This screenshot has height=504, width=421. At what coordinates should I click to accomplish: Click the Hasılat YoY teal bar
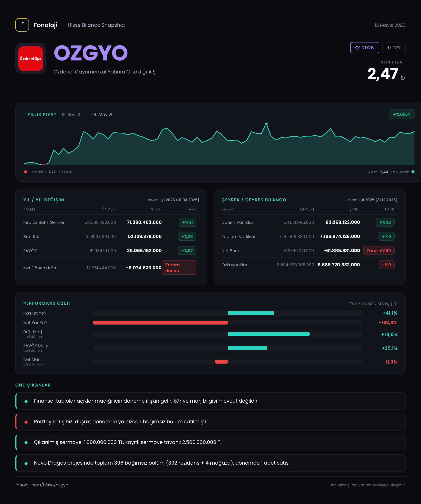tap(250, 313)
